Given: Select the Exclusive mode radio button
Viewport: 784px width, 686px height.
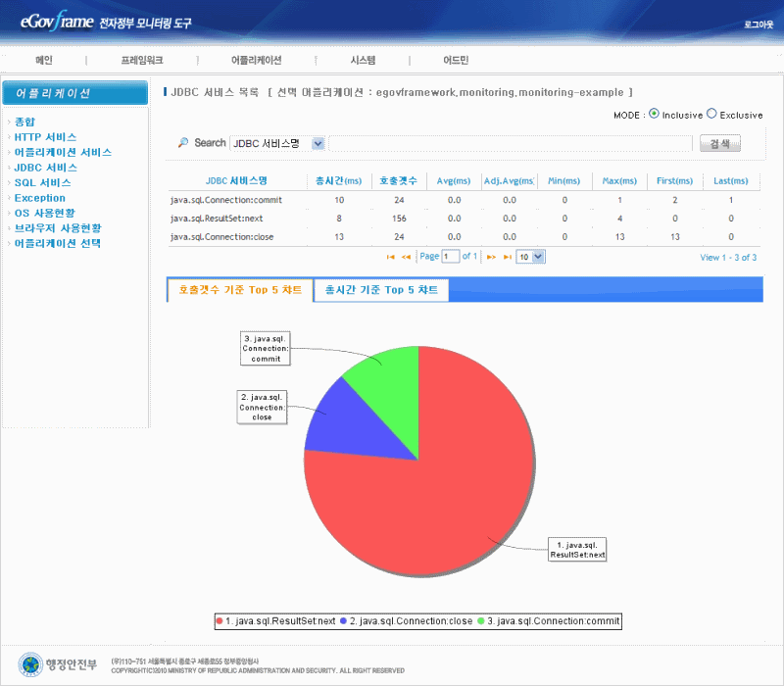Looking at the screenshot, I should (711, 114).
